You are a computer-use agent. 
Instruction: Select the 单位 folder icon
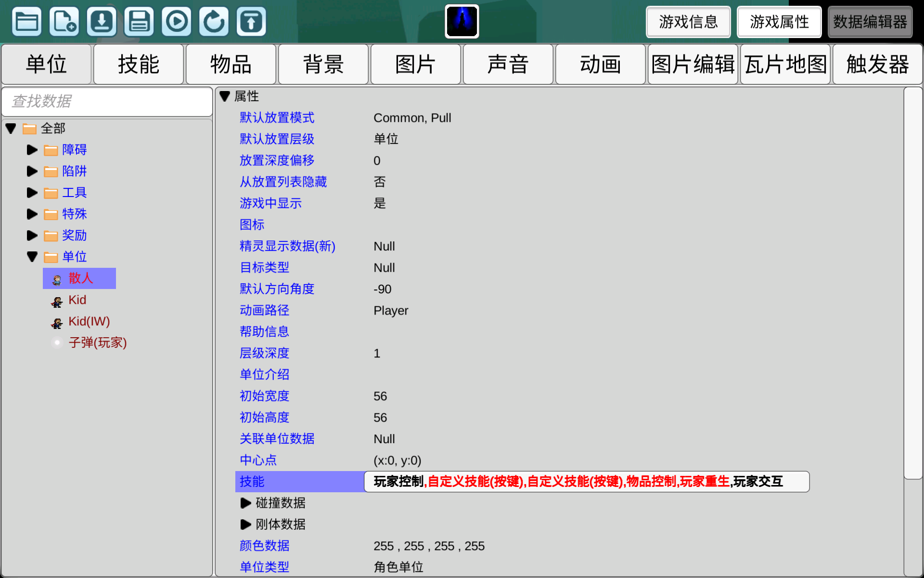coord(51,257)
